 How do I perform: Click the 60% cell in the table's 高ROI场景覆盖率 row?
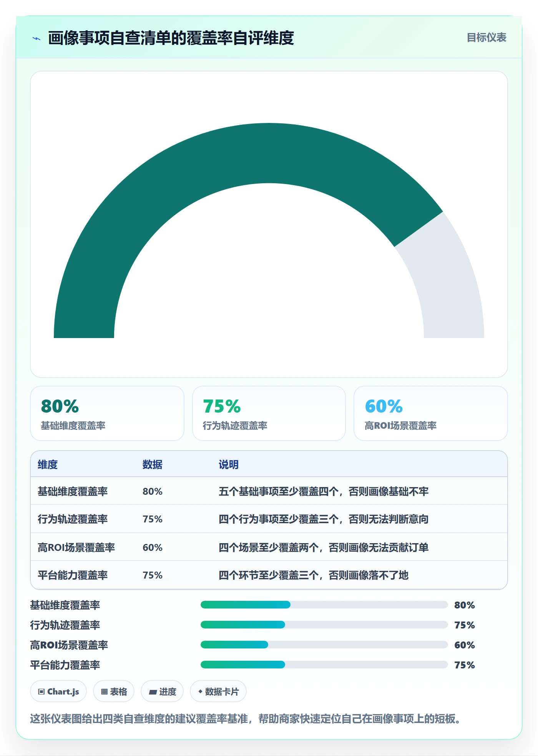(x=153, y=547)
